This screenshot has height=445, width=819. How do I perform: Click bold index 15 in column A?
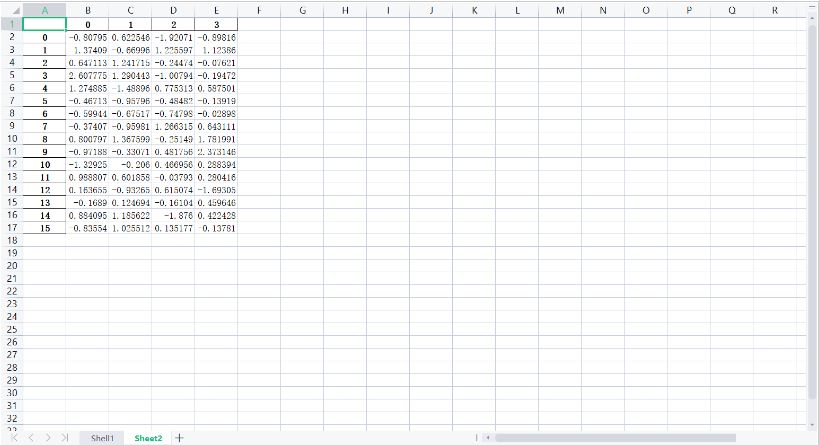click(45, 228)
